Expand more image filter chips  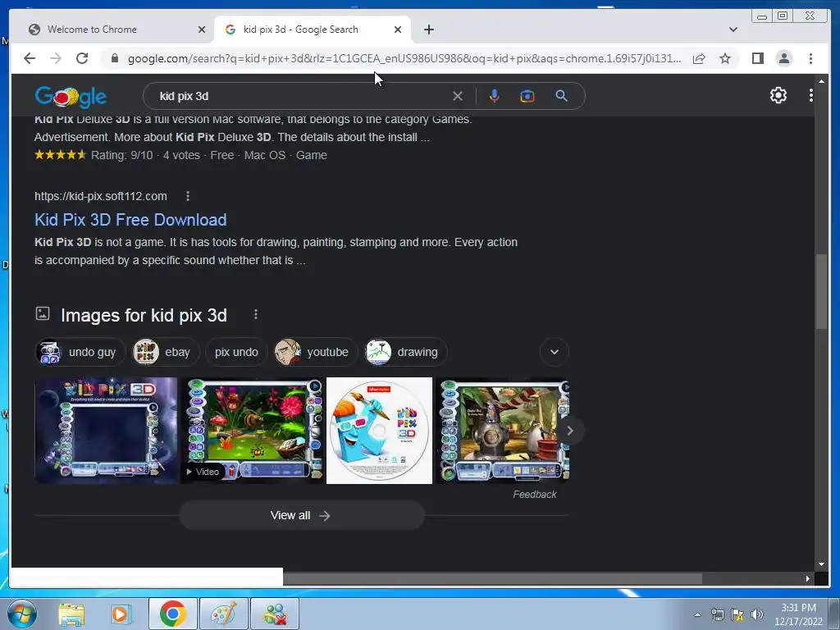(x=555, y=352)
